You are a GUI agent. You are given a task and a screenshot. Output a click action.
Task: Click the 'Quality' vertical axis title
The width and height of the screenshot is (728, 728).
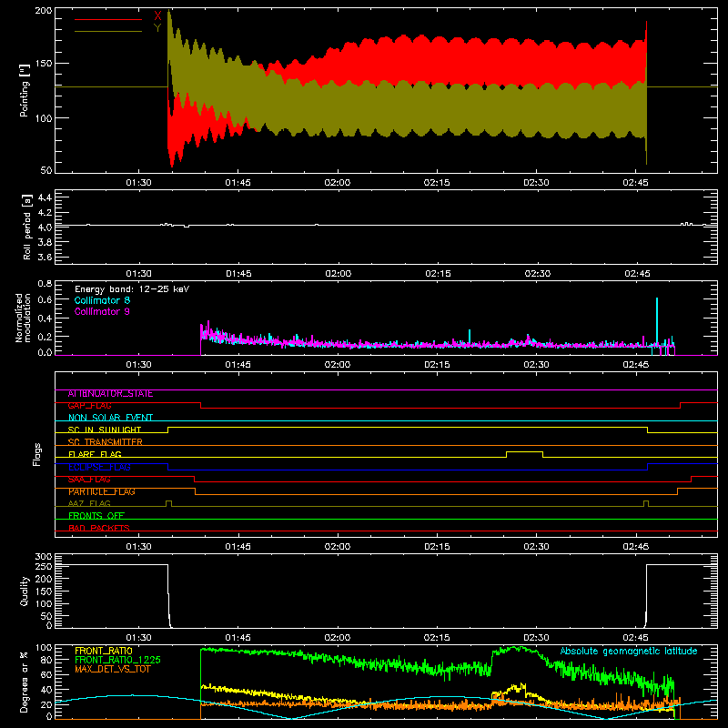pyautogui.click(x=25, y=591)
